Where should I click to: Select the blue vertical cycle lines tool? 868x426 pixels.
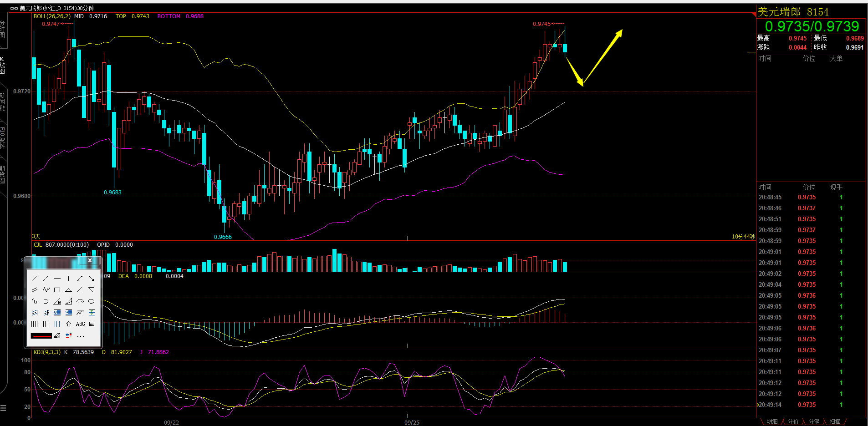pyautogui.click(x=57, y=324)
